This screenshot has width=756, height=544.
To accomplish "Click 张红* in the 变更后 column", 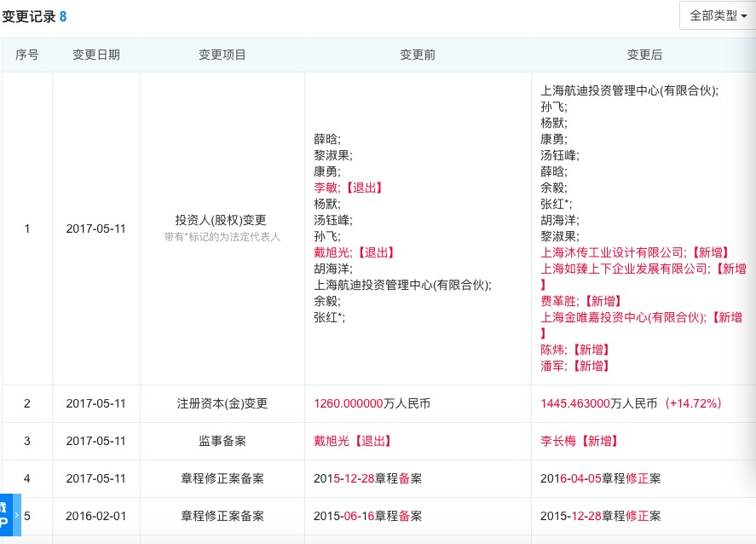I will (x=556, y=204).
